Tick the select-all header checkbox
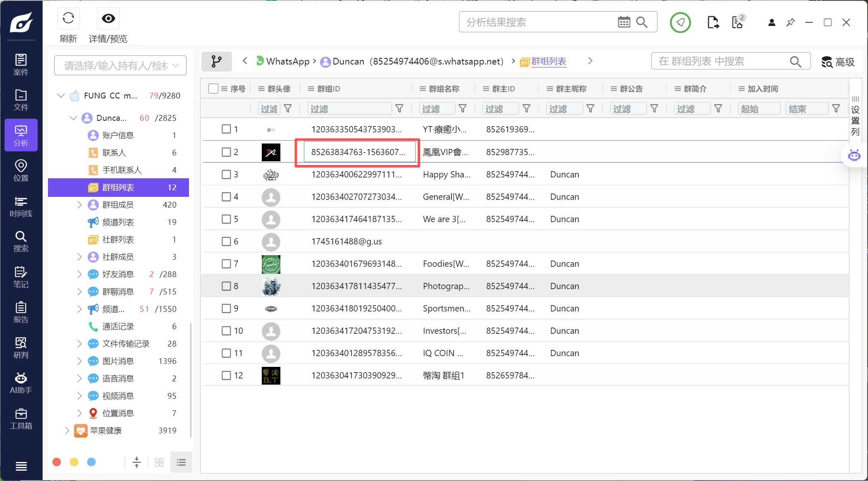The image size is (868, 481). point(213,89)
